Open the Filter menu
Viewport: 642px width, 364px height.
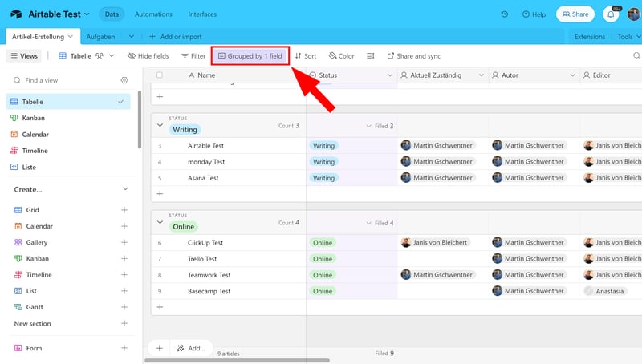pos(193,55)
